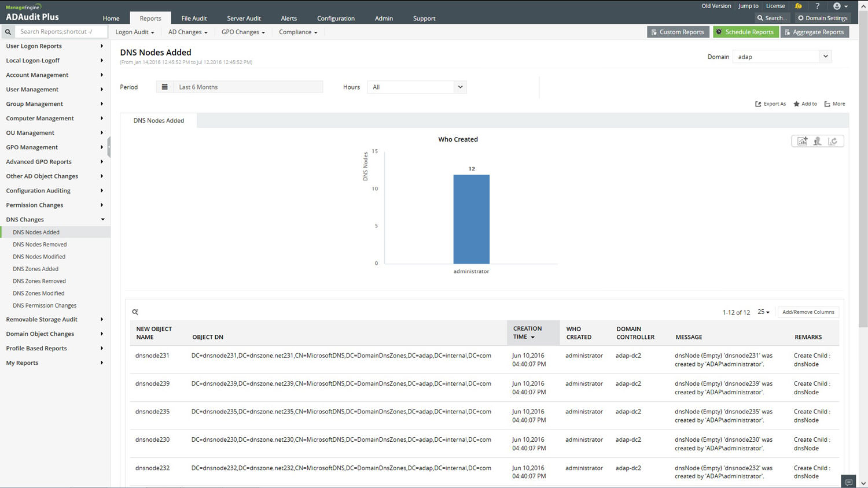This screenshot has width=868, height=488.
Task: Open the 25 rows-per-page dropdown
Action: pos(763,312)
